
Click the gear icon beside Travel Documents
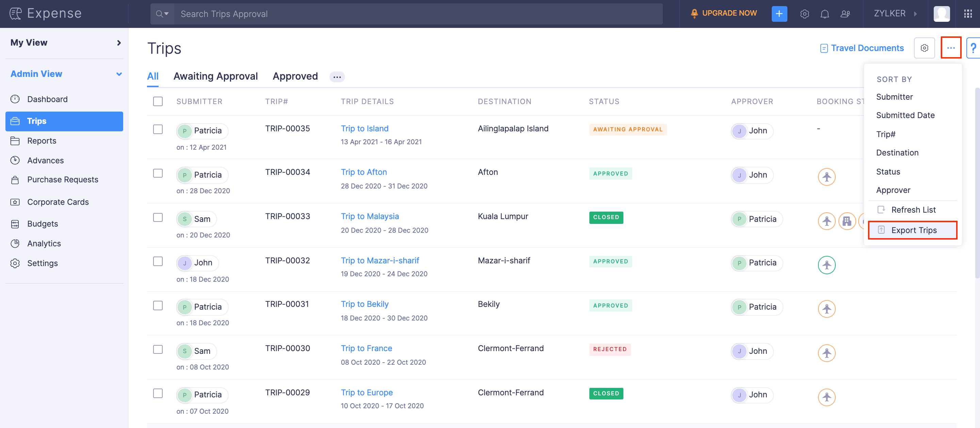(924, 48)
